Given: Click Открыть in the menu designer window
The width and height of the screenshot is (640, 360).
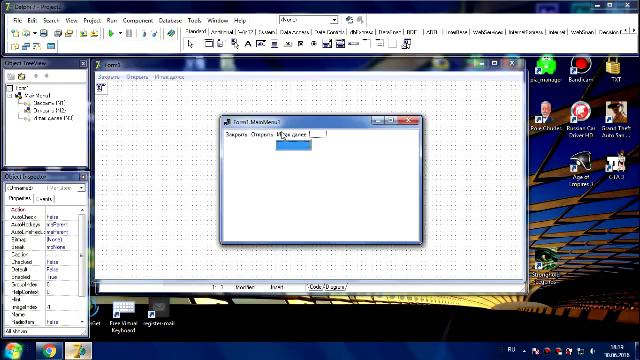Looking at the screenshot, I should click(262, 134).
